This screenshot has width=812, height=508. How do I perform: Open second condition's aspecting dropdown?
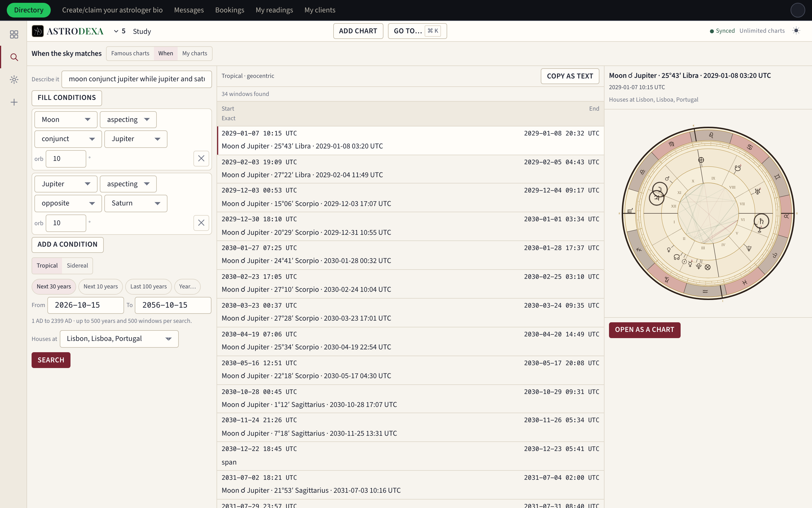128,184
